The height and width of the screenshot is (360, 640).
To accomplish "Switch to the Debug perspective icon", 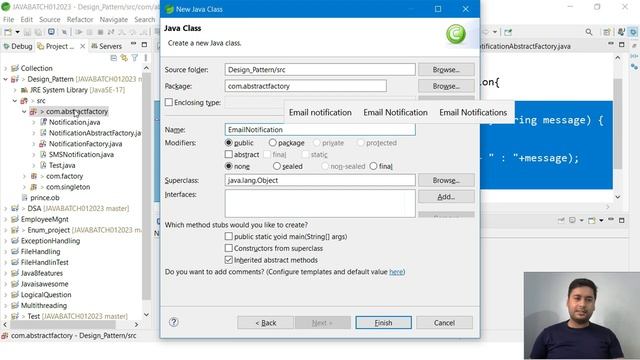I will coord(621,32).
